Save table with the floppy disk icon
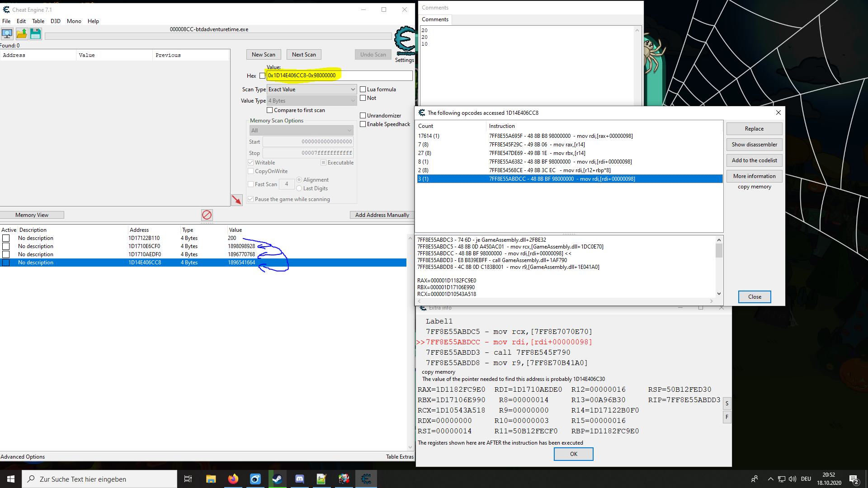The height and width of the screenshot is (488, 868). [x=36, y=34]
